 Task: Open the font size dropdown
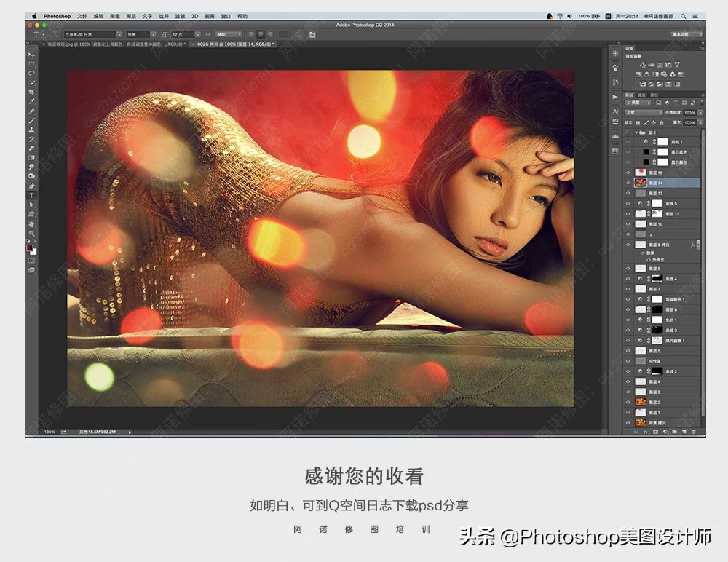pyautogui.click(x=198, y=34)
